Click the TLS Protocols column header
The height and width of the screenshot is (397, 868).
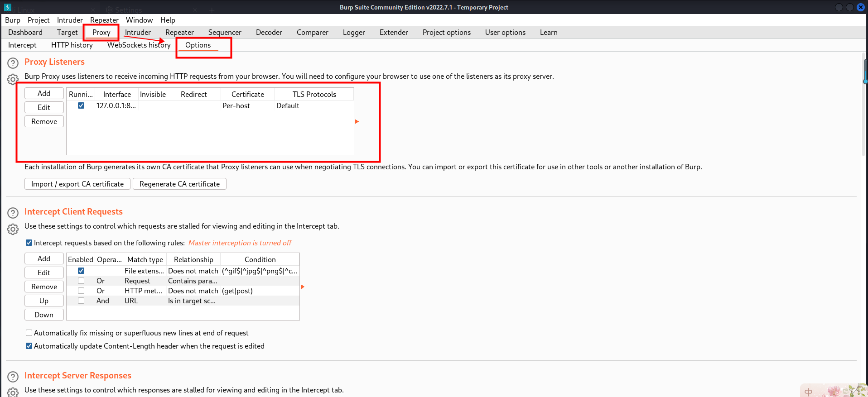(314, 94)
